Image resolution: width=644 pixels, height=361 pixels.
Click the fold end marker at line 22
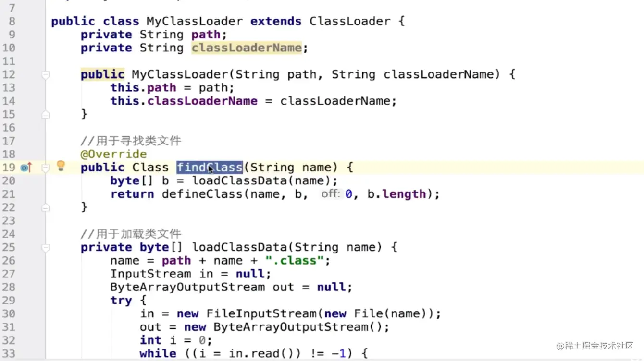(45, 206)
